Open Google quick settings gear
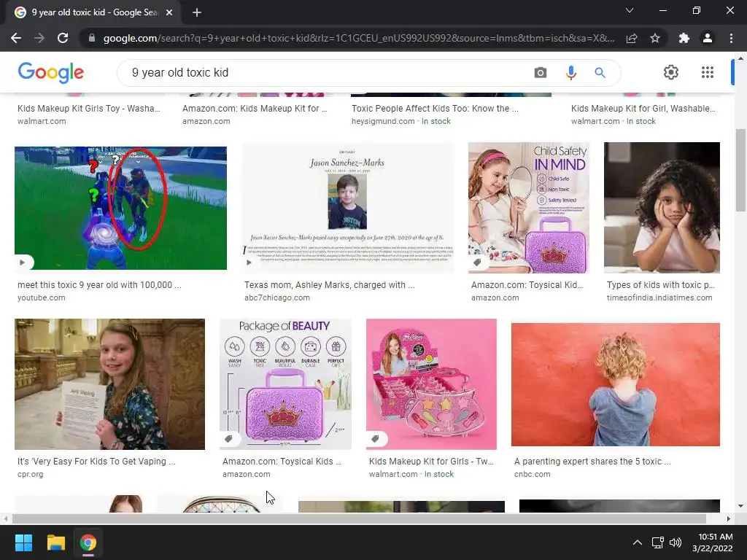This screenshot has width=747, height=560. 671,72
